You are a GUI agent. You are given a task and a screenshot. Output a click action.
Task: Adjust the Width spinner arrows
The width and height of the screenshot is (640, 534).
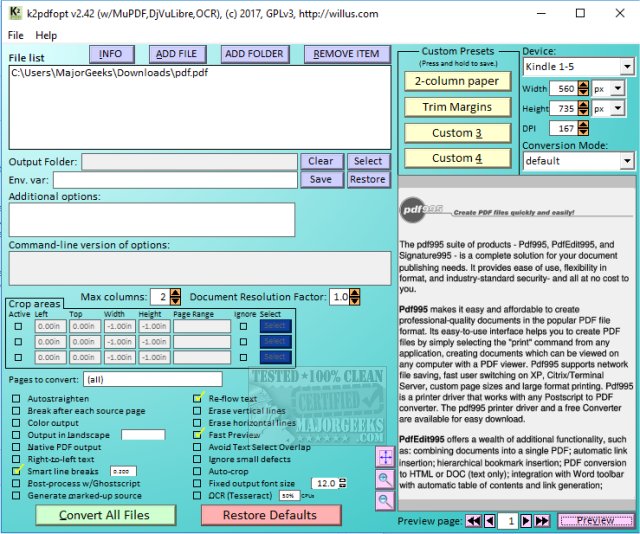coord(583,89)
